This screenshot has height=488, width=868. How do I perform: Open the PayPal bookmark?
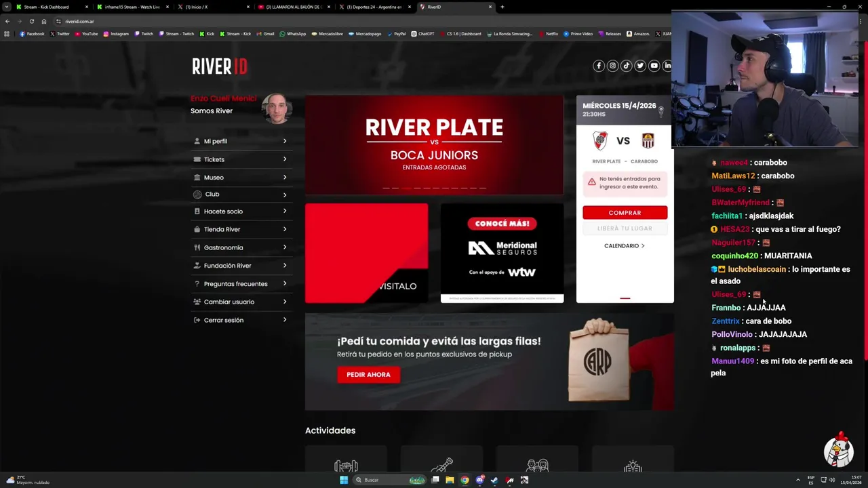pyautogui.click(x=397, y=34)
